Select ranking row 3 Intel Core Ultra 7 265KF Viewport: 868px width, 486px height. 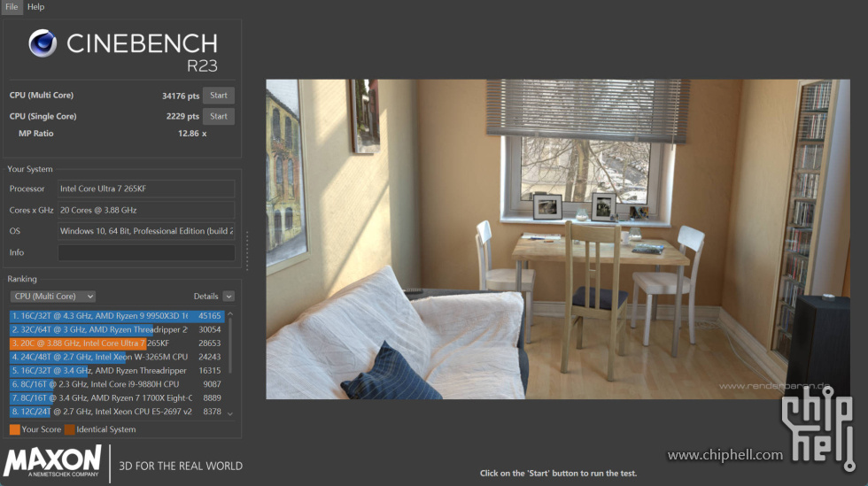(x=117, y=343)
